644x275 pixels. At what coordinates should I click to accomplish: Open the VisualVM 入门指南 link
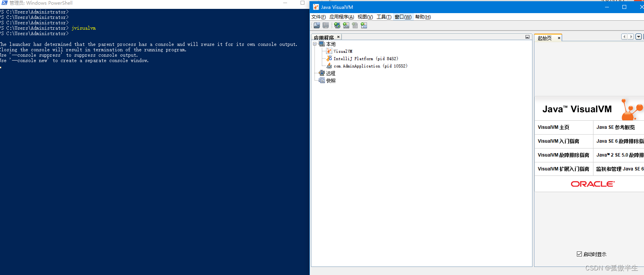click(x=558, y=141)
